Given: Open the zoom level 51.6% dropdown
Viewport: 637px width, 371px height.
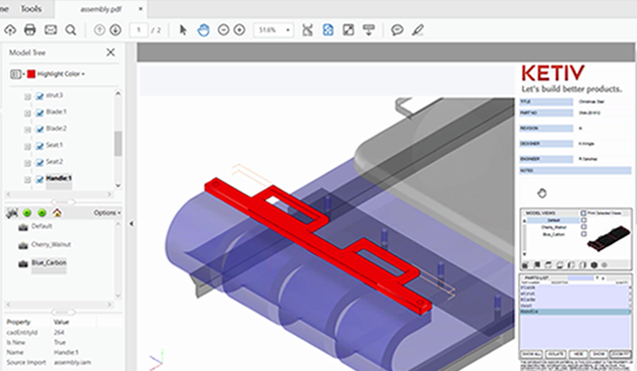Looking at the screenshot, I should click(x=288, y=30).
